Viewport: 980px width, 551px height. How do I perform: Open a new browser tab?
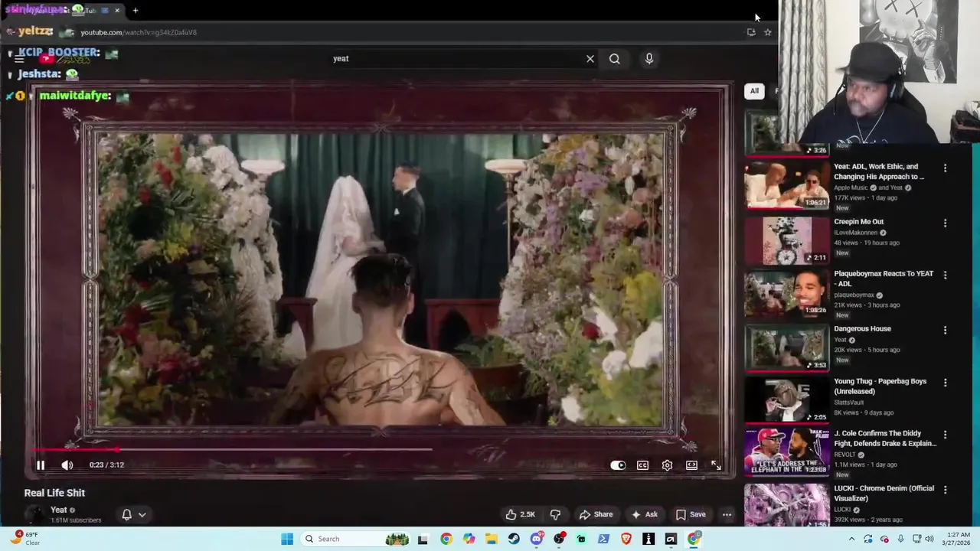click(x=136, y=11)
